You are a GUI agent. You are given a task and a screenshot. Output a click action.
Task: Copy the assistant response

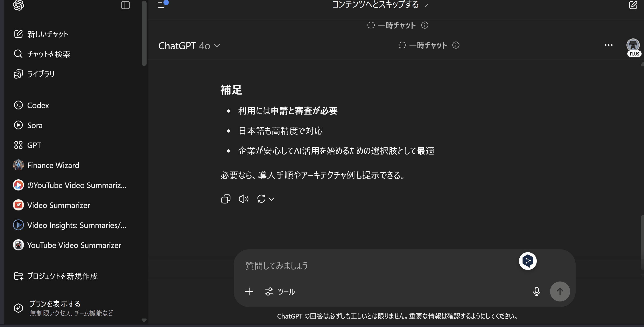pos(226,199)
